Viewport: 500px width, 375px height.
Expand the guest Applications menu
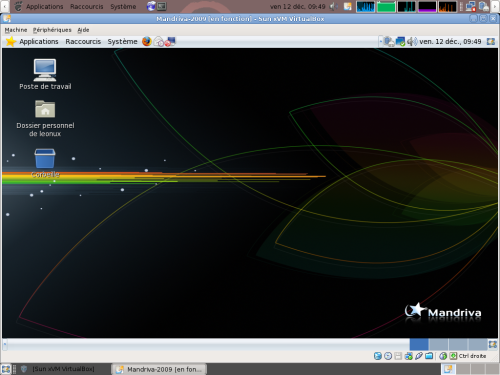[x=39, y=41]
